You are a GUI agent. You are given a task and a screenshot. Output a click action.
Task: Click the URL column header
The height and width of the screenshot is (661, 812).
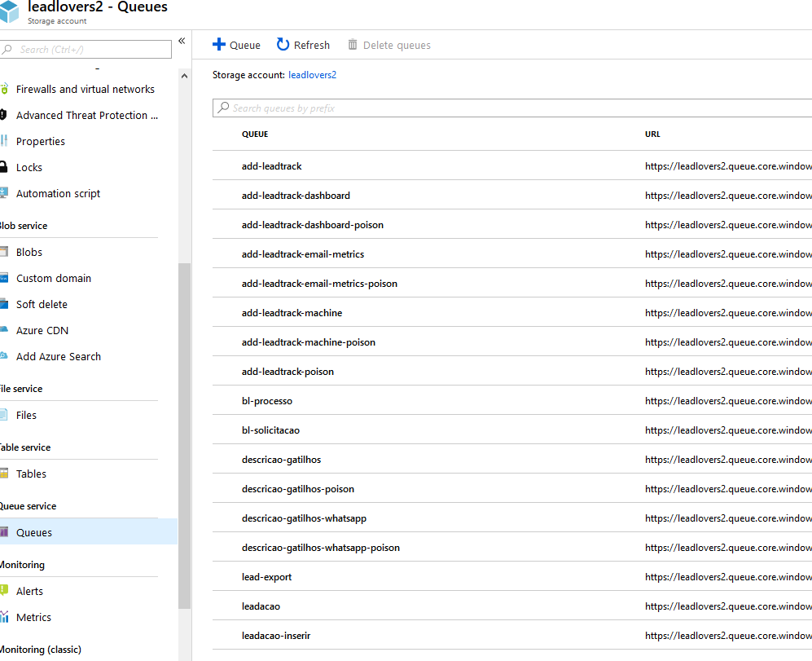pyautogui.click(x=652, y=134)
